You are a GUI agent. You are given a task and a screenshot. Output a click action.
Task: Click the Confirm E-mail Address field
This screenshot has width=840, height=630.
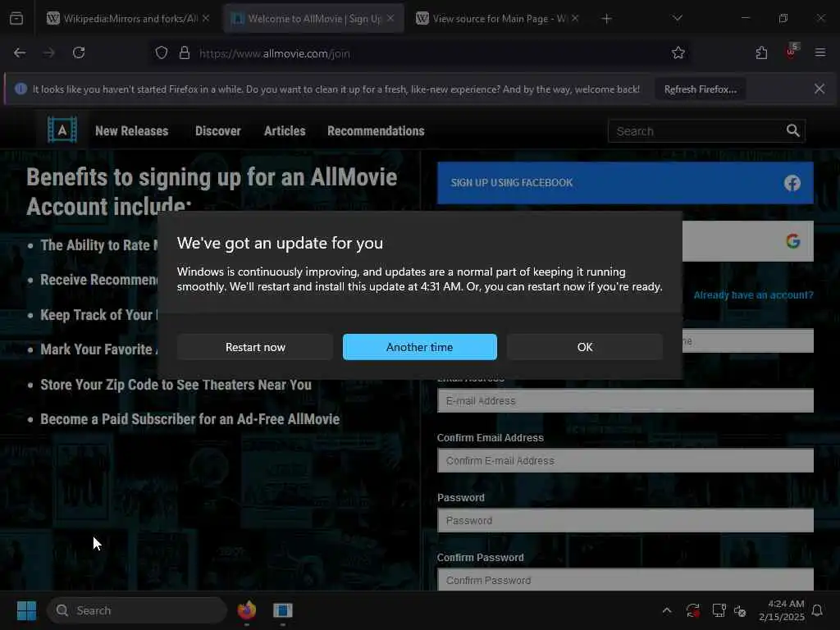point(625,461)
